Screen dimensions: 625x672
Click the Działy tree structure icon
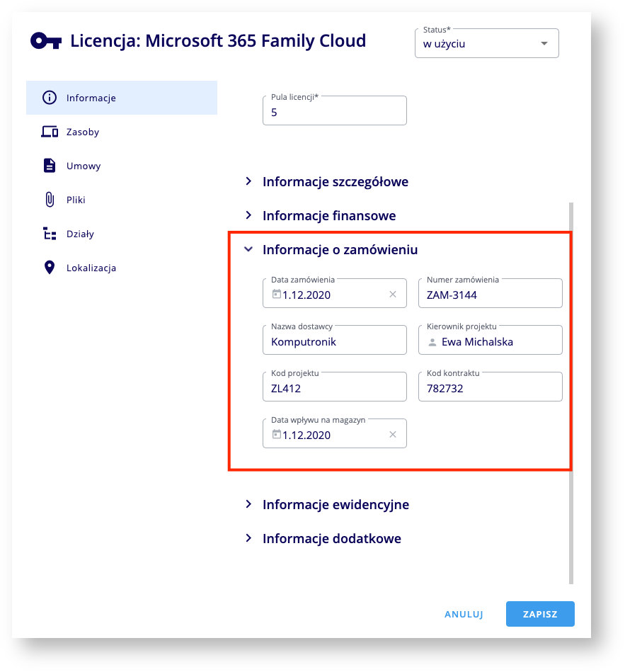50,234
